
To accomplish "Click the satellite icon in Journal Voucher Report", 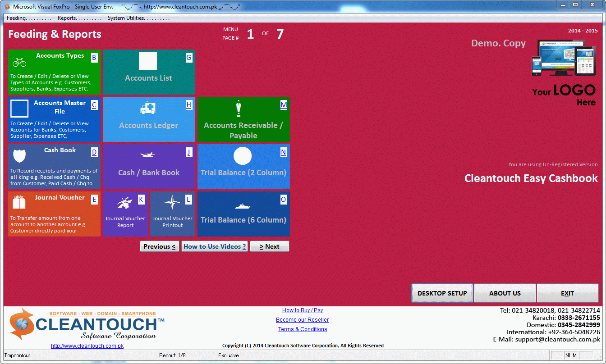I will [125, 203].
